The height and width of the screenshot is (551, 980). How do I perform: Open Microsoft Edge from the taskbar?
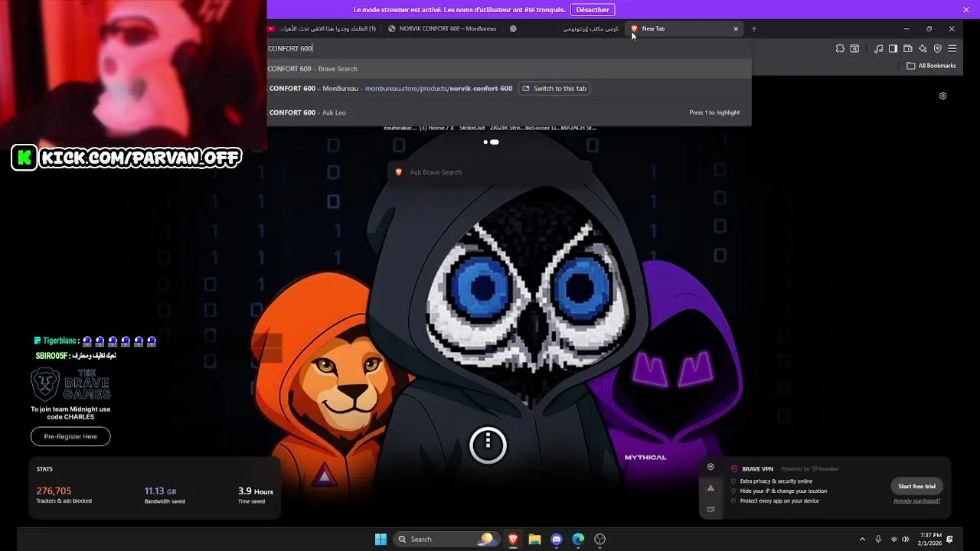[x=578, y=539]
